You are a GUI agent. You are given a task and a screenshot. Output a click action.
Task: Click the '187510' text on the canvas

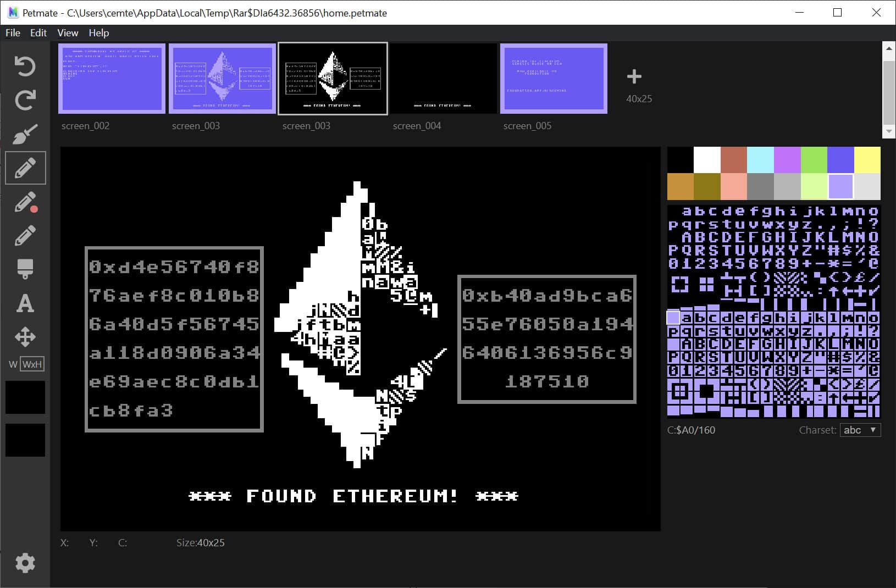coord(547,381)
